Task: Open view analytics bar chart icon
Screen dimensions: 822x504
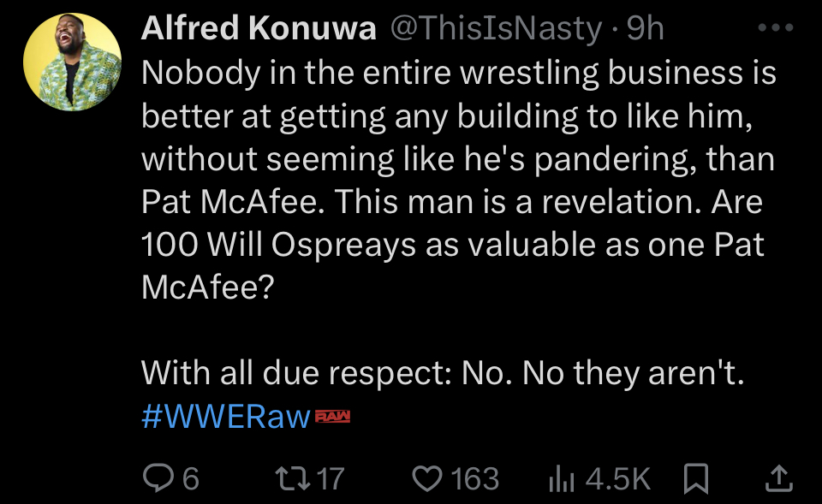Action: [560, 478]
